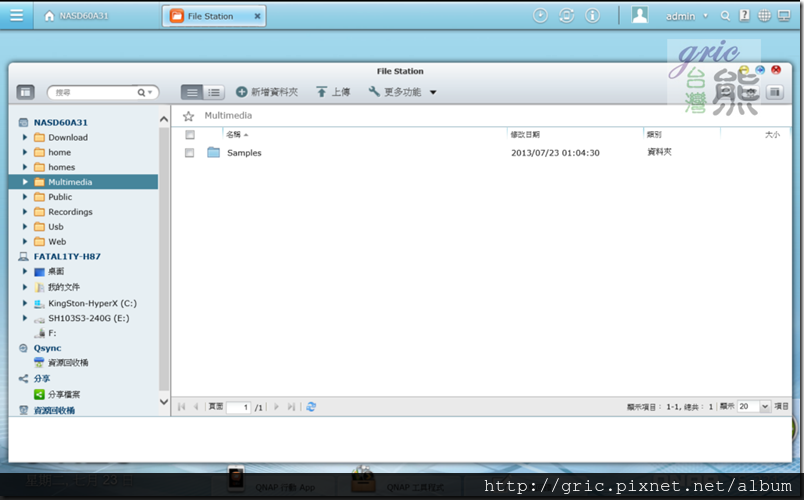The height and width of the screenshot is (500, 804).
Task: Expand the Recordings folder
Action: [25, 212]
